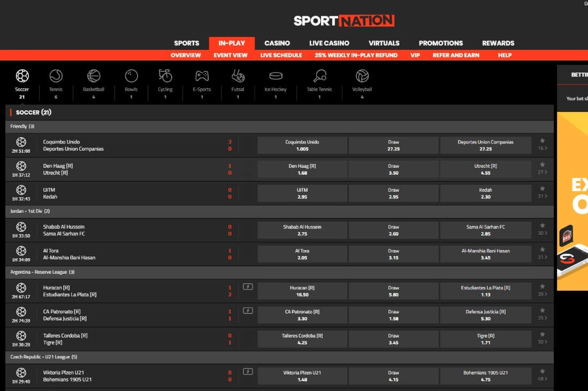Open the Sports tab
This screenshot has height=391, width=588.
pyautogui.click(x=186, y=43)
